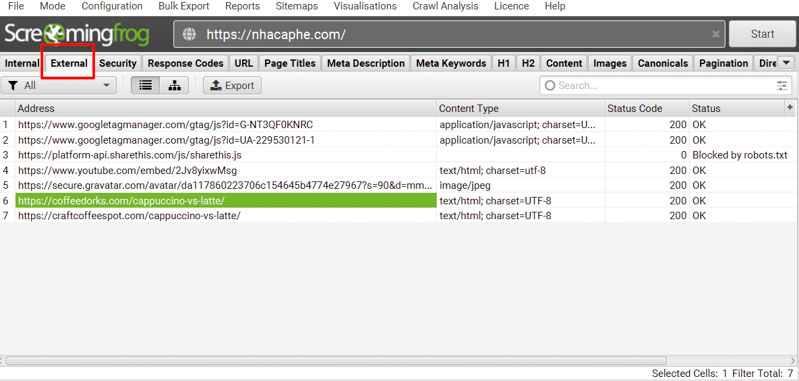Switch to the Page Titles tab

coord(290,63)
